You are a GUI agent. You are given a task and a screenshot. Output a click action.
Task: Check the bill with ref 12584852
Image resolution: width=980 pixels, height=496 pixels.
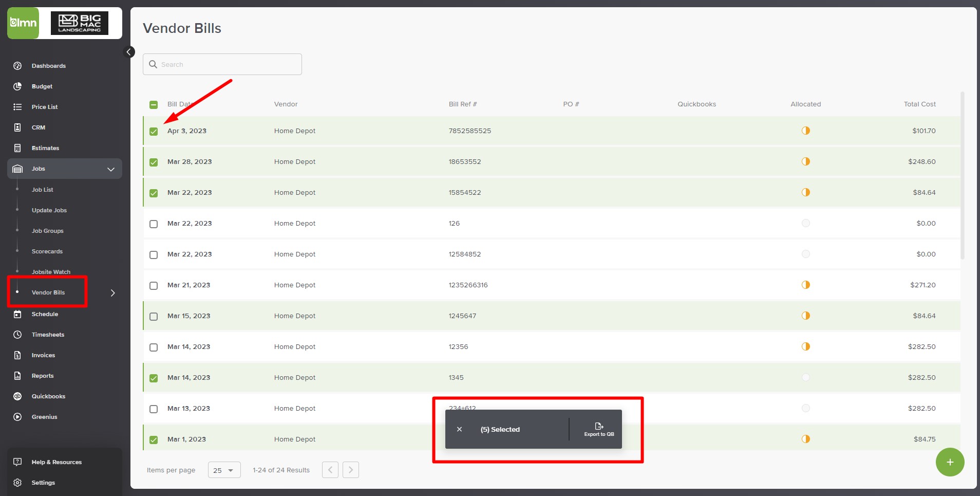click(154, 255)
